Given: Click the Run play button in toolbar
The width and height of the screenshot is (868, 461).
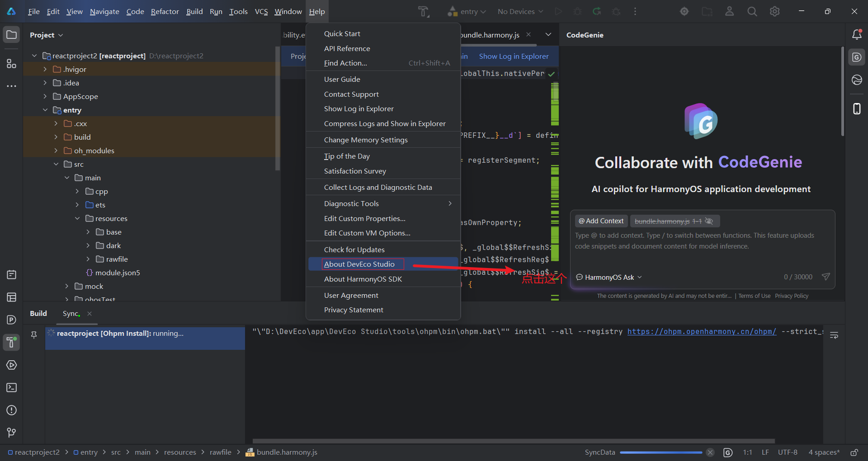Looking at the screenshot, I should [x=559, y=12].
